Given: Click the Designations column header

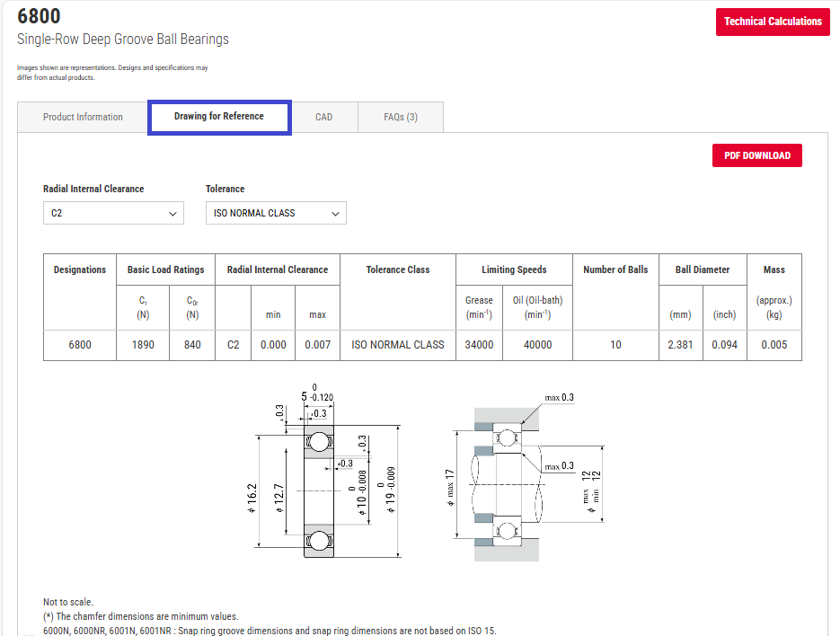Looking at the screenshot, I should point(80,269).
